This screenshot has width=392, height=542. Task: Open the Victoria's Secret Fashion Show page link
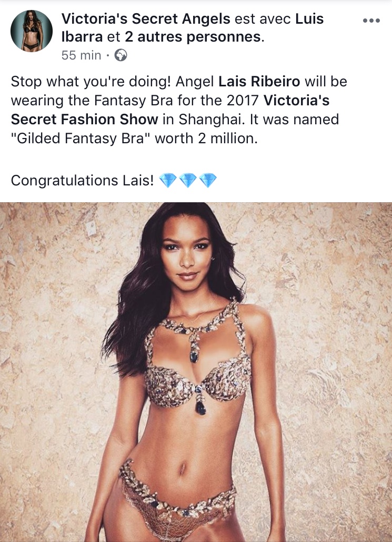[x=170, y=110]
